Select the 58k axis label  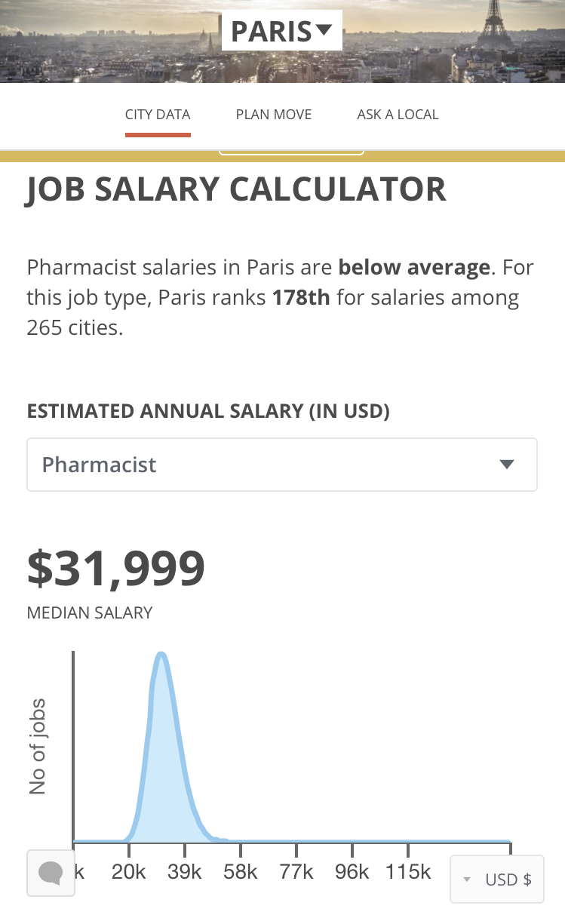[x=241, y=873]
